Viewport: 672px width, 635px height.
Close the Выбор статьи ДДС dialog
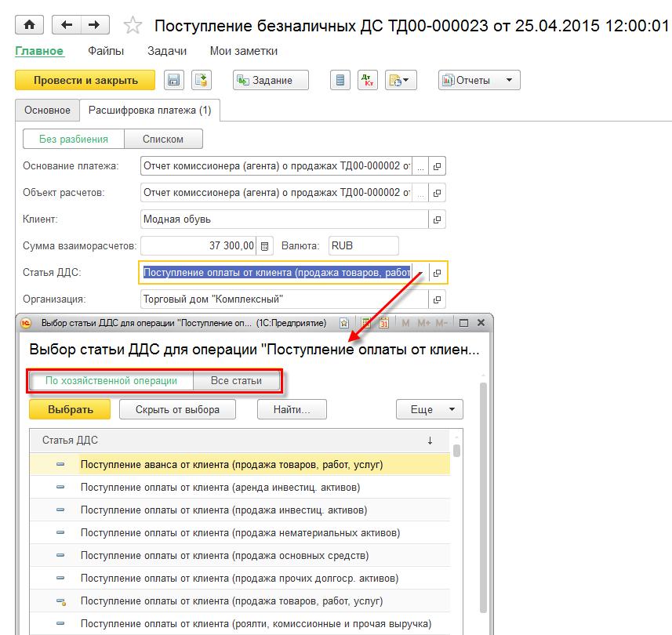[481, 323]
